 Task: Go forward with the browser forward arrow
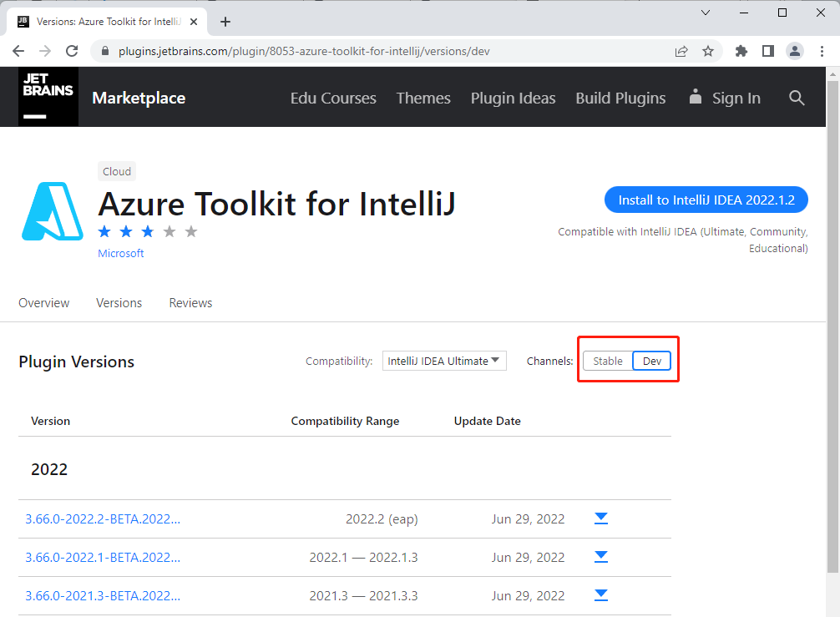45,51
